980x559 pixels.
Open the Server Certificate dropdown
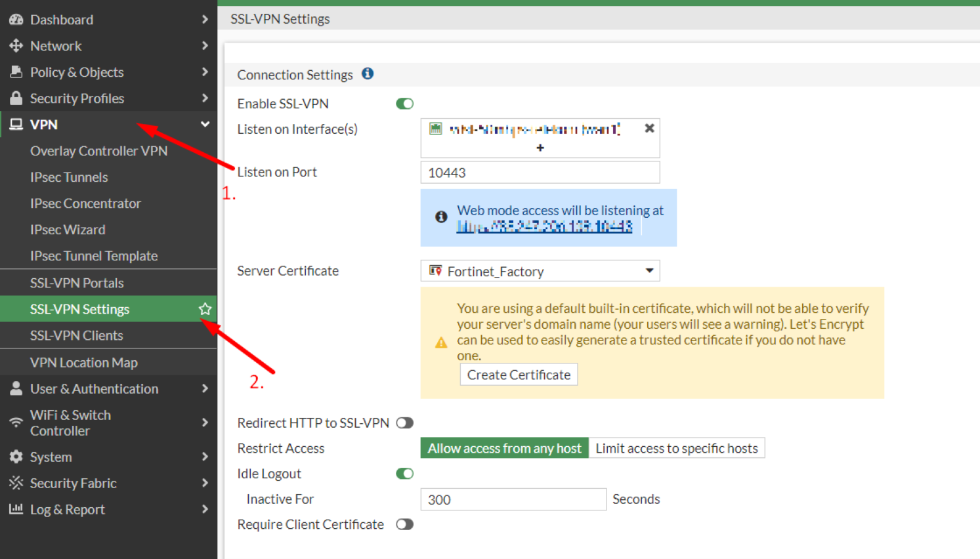click(x=540, y=271)
